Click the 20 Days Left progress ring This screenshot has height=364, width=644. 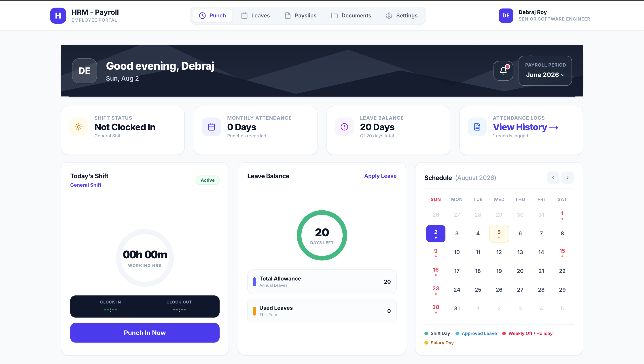[322, 235]
